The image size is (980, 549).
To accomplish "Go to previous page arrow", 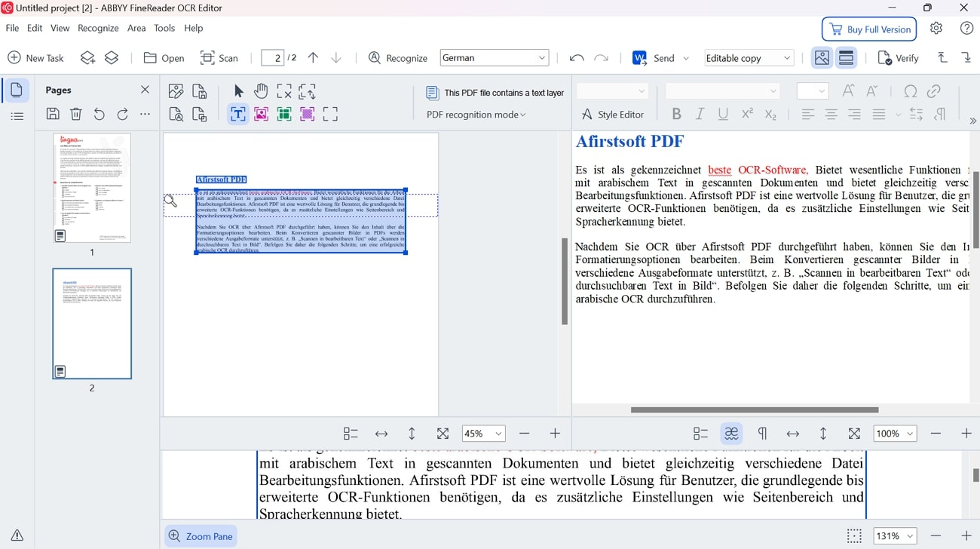I will coord(313,58).
